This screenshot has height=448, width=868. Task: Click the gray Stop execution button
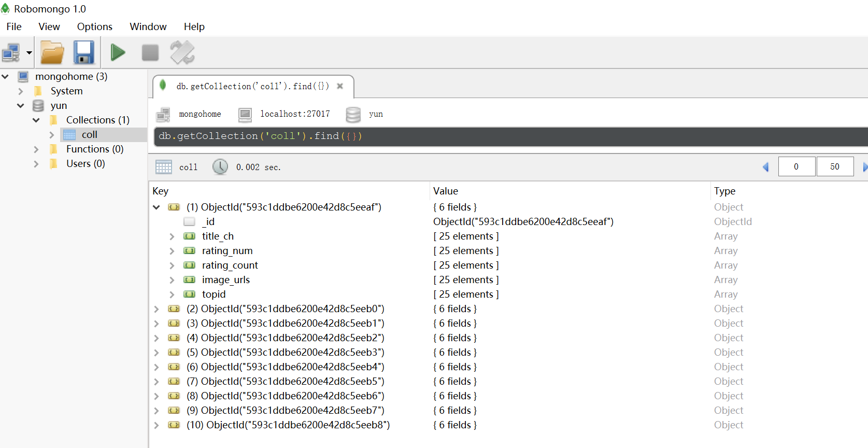point(150,52)
